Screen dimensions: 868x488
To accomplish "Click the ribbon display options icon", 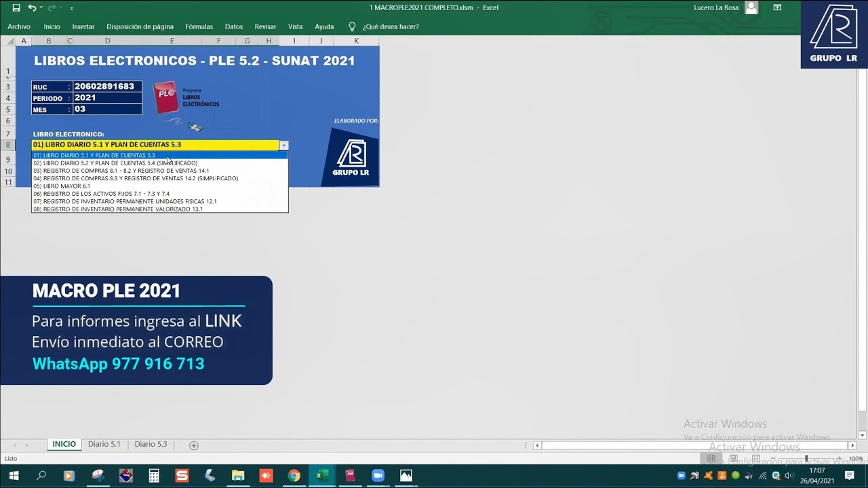I will [x=777, y=7].
